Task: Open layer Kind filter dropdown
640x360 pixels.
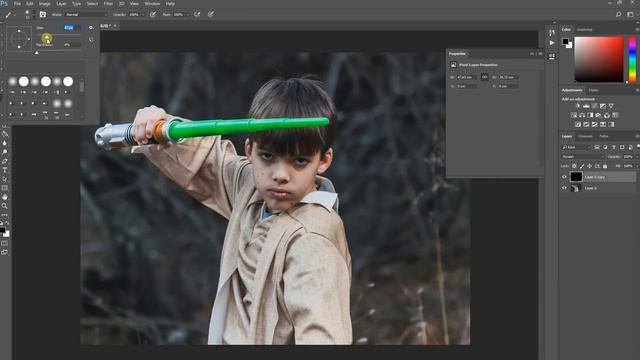Action: [x=576, y=147]
